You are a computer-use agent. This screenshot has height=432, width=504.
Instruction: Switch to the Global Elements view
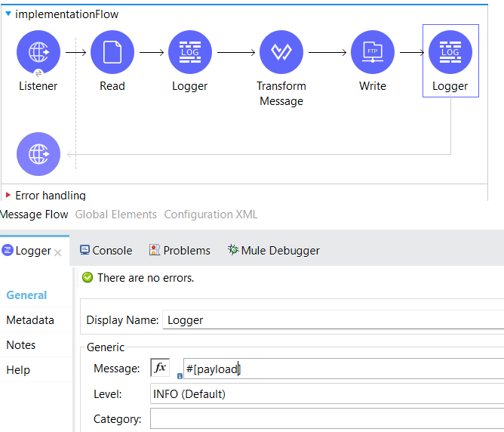115,214
